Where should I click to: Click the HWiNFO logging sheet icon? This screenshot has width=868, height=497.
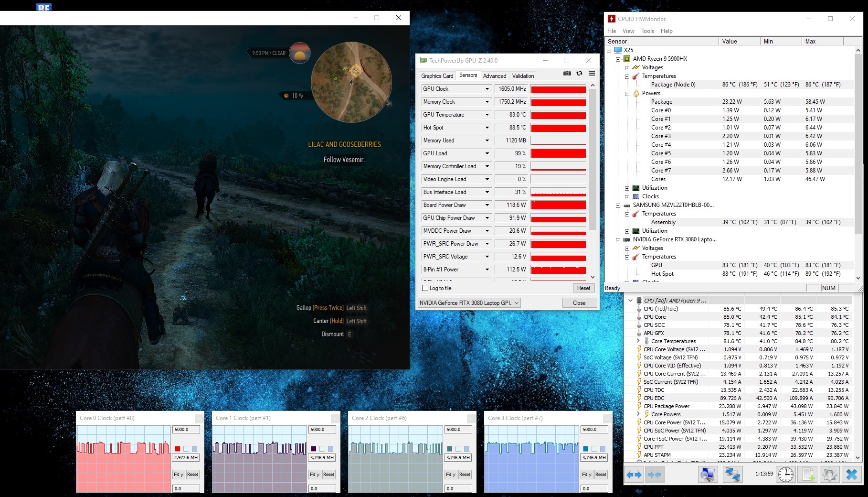[807, 475]
